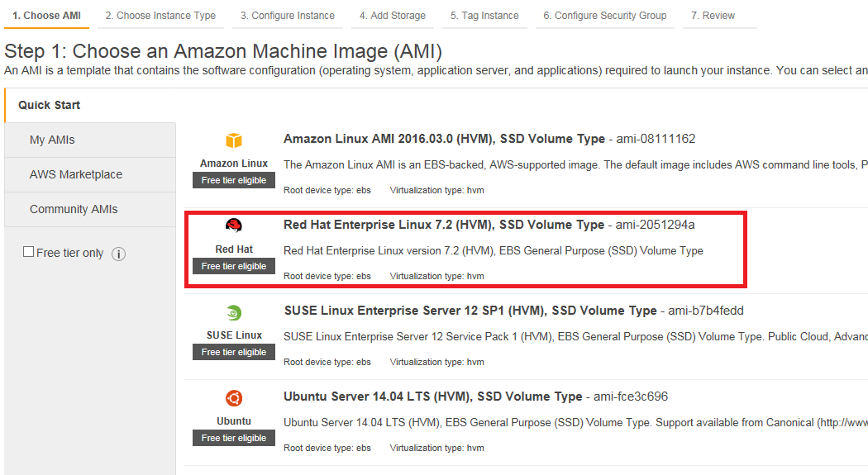Screen dimensions: 868x475
Task: Open the 3. Configure Instance step
Action: (288, 16)
